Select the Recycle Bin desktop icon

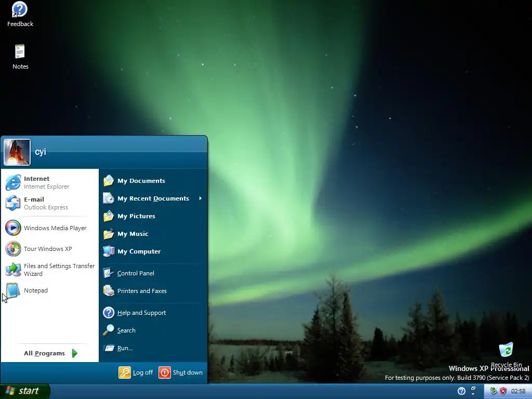pyautogui.click(x=506, y=355)
